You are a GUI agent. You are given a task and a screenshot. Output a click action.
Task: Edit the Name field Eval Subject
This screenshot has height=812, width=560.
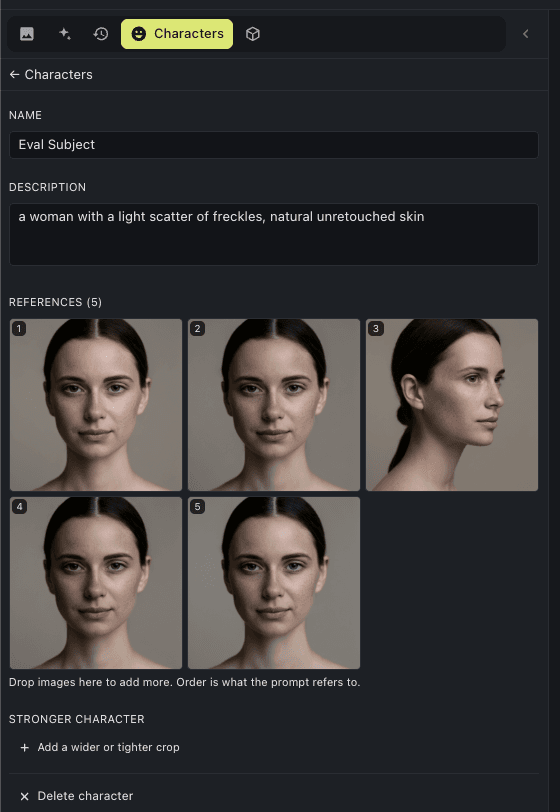click(x=274, y=144)
